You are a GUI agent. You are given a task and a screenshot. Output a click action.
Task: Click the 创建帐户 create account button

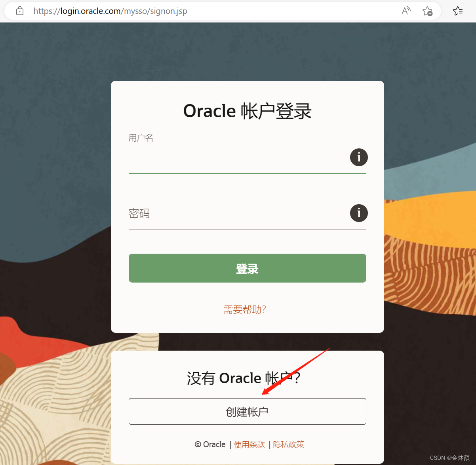tap(248, 412)
